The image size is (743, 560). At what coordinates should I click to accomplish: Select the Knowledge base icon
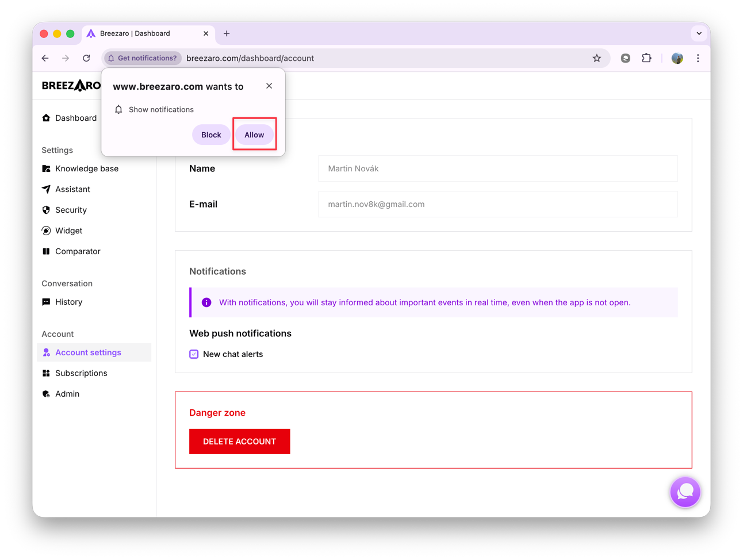pos(46,168)
